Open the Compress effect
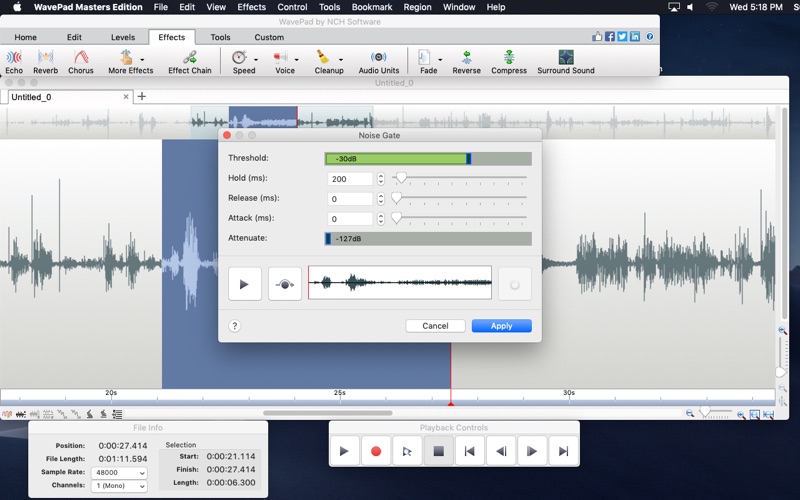Image resolution: width=800 pixels, height=500 pixels. 509,58
